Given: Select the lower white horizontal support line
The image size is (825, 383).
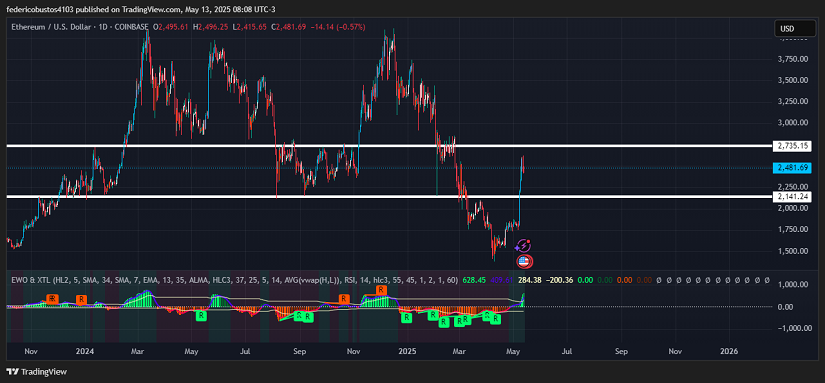Looking at the screenshot, I should coord(388,196).
